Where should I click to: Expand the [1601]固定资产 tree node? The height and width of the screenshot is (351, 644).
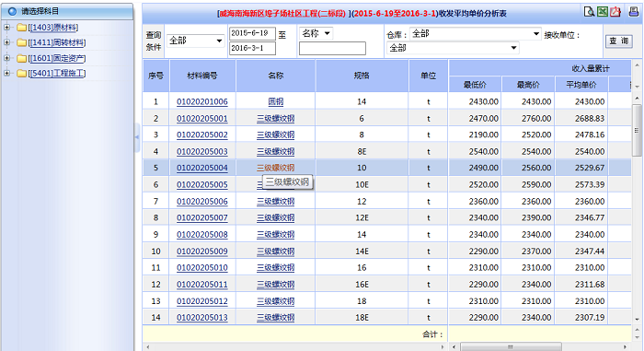click(x=6, y=58)
